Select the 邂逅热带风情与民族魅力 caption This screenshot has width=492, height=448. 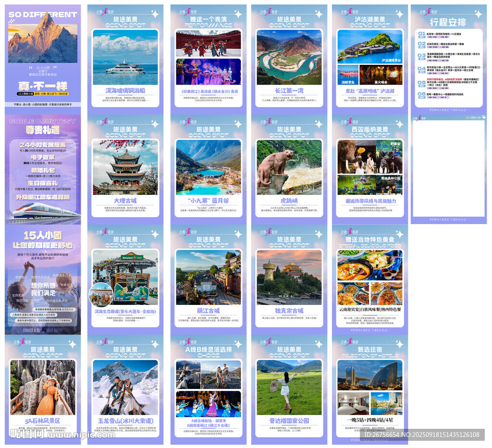click(370, 201)
